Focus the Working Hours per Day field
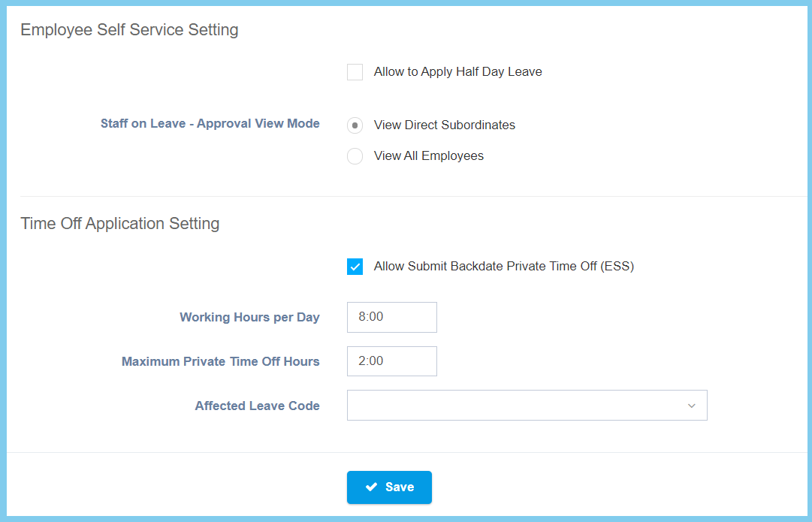This screenshot has width=812, height=522. tap(391, 317)
